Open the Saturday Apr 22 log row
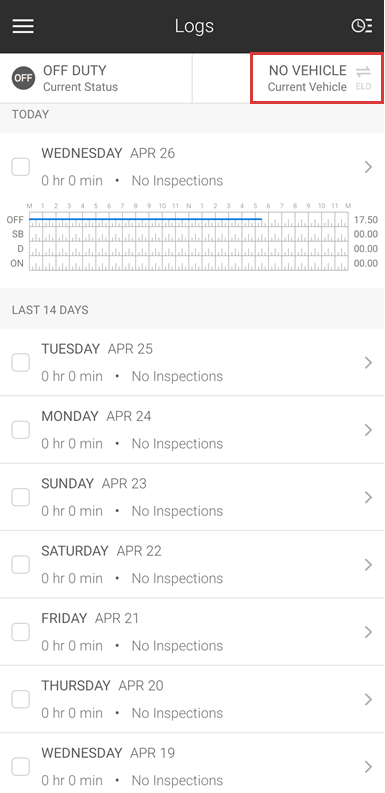Viewport: 385px width, 793px height. 192,564
